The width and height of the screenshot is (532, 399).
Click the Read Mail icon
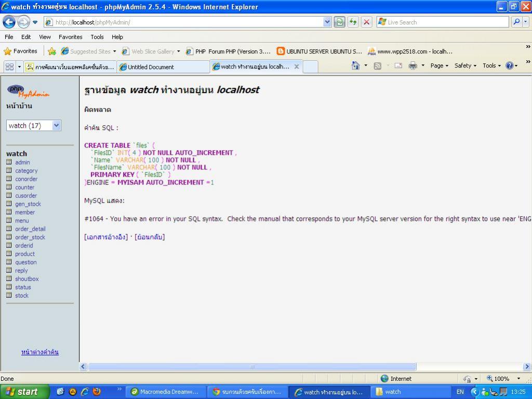(398, 65)
